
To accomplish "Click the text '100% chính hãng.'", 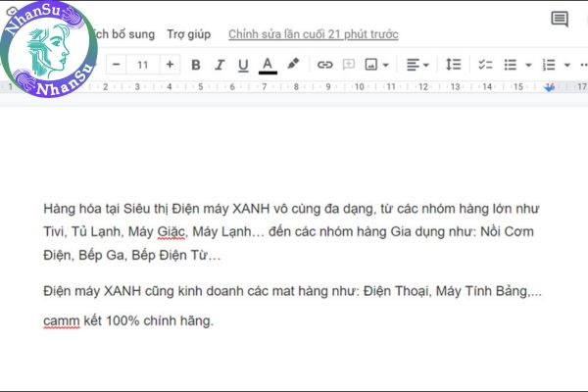I will tap(160, 320).
